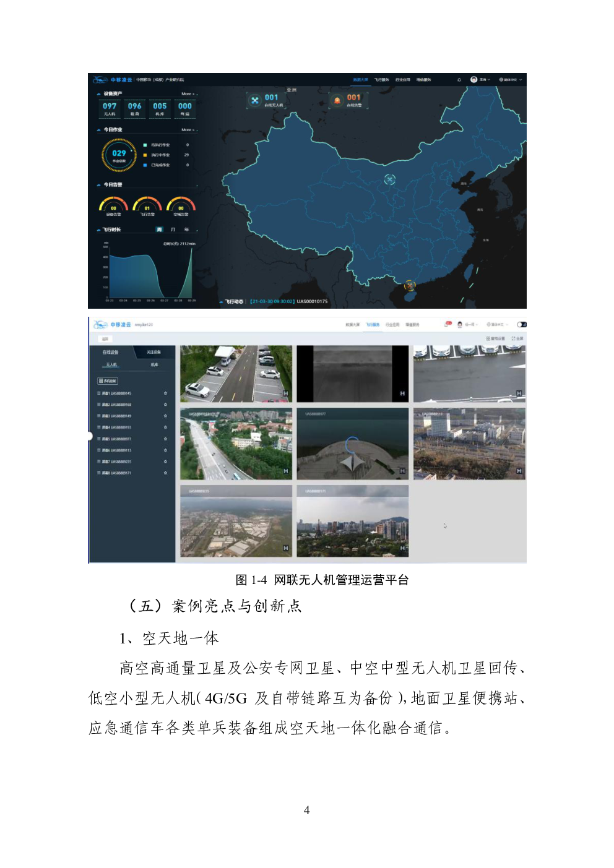Click the 空域告警 gauge showing 00
This screenshot has width=614, height=868.
click(x=181, y=206)
